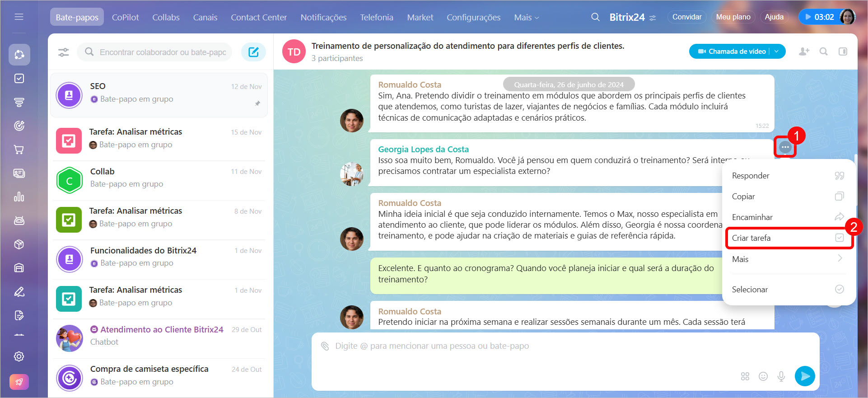
Task: Open message three-dots context menu
Action: [785, 147]
